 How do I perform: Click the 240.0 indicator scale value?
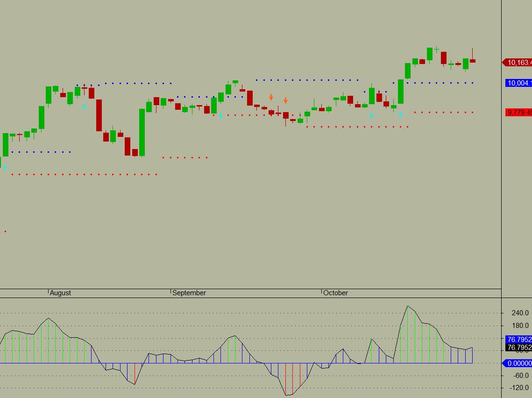[x=520, y=313]
